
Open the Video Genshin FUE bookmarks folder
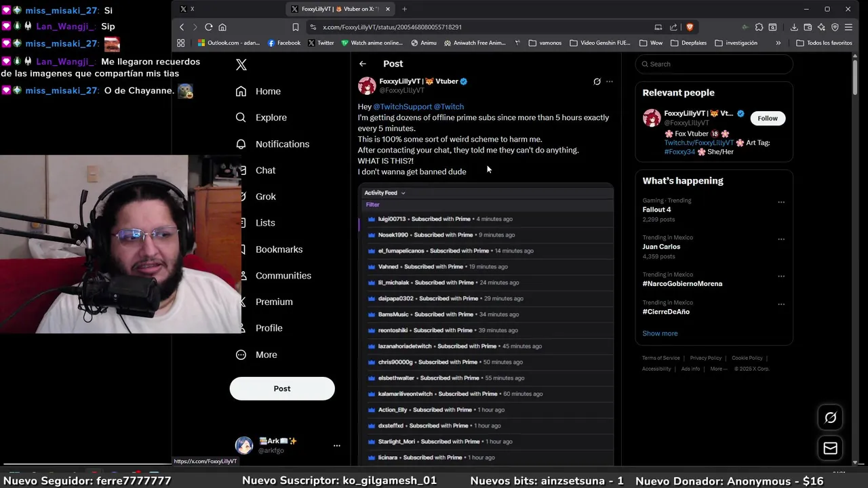[x=600, y=43]
